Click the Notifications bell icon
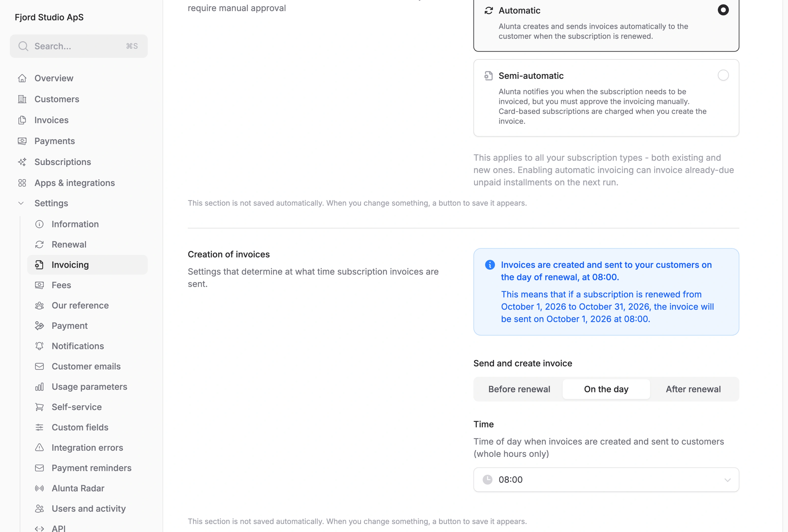The height and width of the screenshot is (532, 788). click(x=39, y=346)
